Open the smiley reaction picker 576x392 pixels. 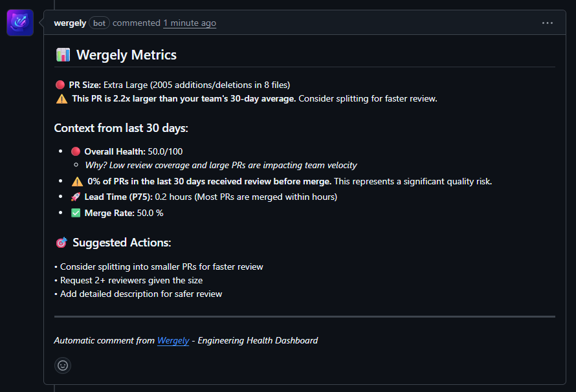[x=62, y=365]
